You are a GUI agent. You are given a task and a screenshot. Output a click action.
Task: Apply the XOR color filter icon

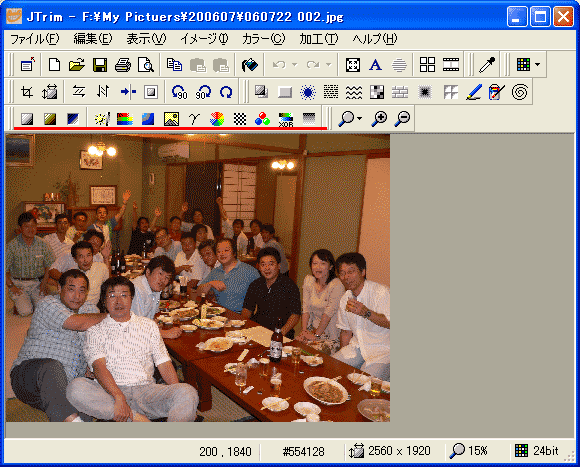[x=286, y=119]
